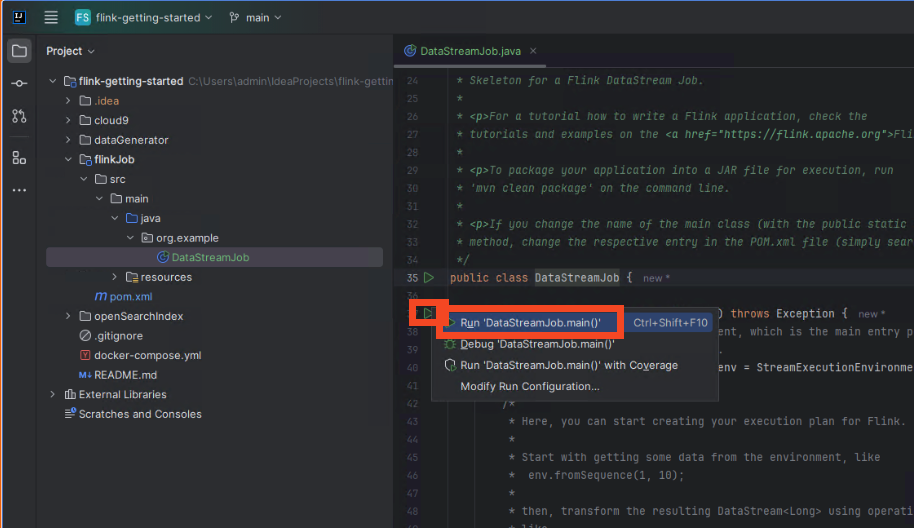Screen dimensions: 914x528
Task: Open the Structure tool window icon
Action: pyautogui.click(x=19, y=158)
